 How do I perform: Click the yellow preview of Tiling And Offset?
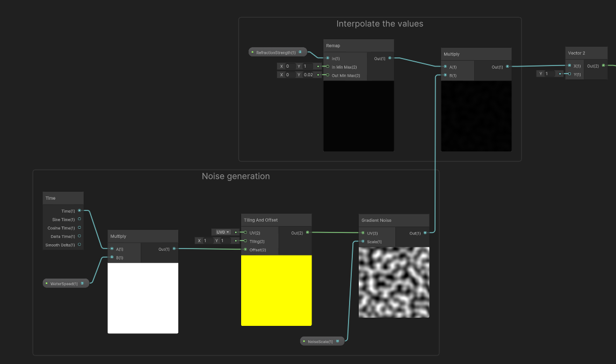pyautogui.click(x=276, y=290)
